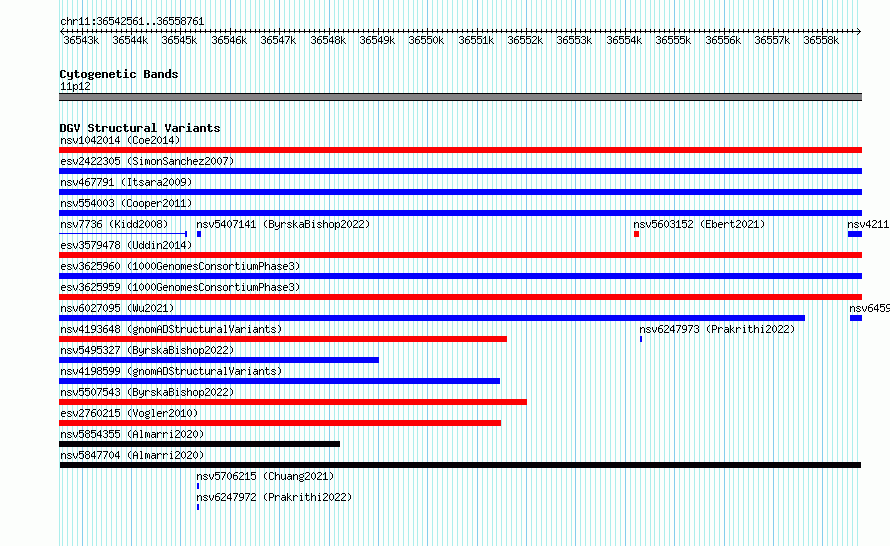Click tiny blue nsv5706215 variant marker
Image resolution: width=890 pixels, height=546 pixels.
[x=198, y=486]
